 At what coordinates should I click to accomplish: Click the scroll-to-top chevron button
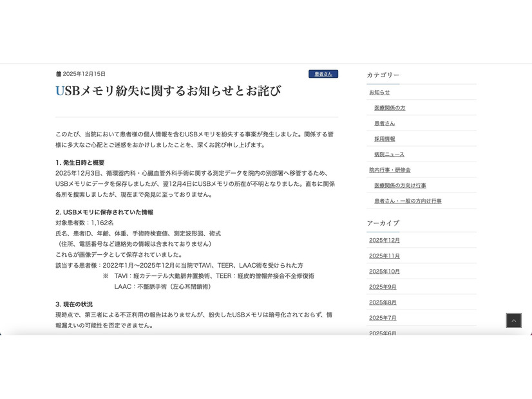point(513,320)
